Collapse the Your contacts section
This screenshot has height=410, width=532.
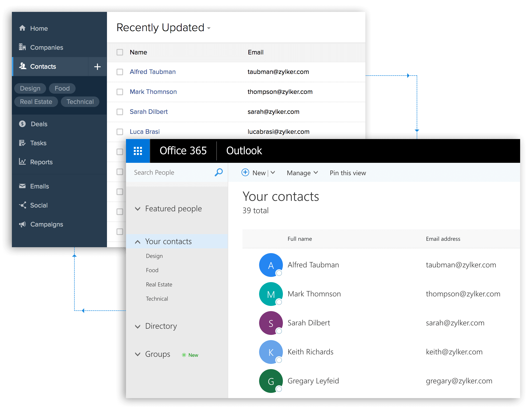pos(136,241)
